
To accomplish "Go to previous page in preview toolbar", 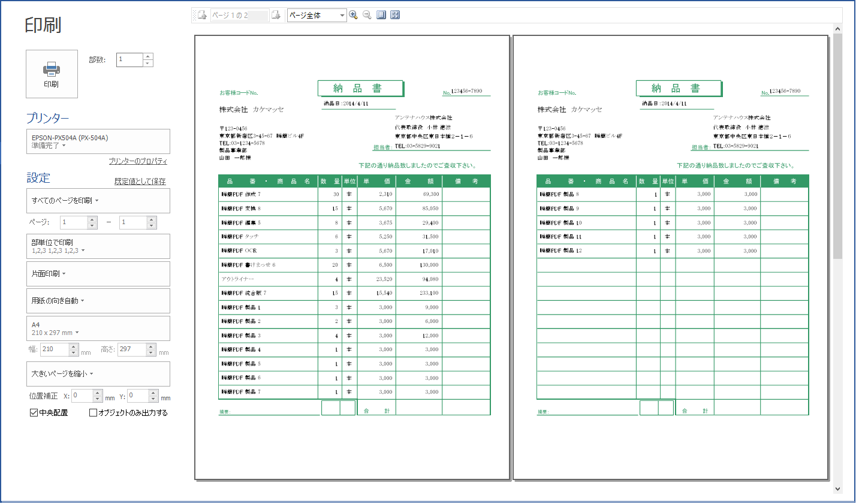I will (x=202, y=15).
